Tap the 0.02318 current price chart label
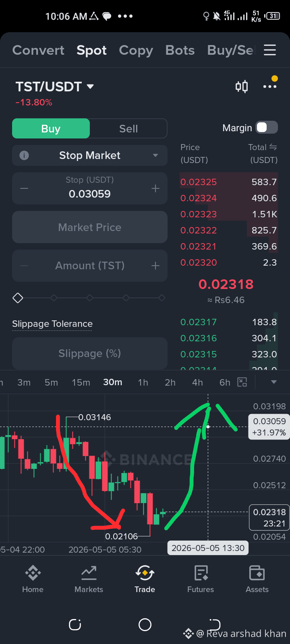The height and width of the screenshot is (644, 290). 269,518
